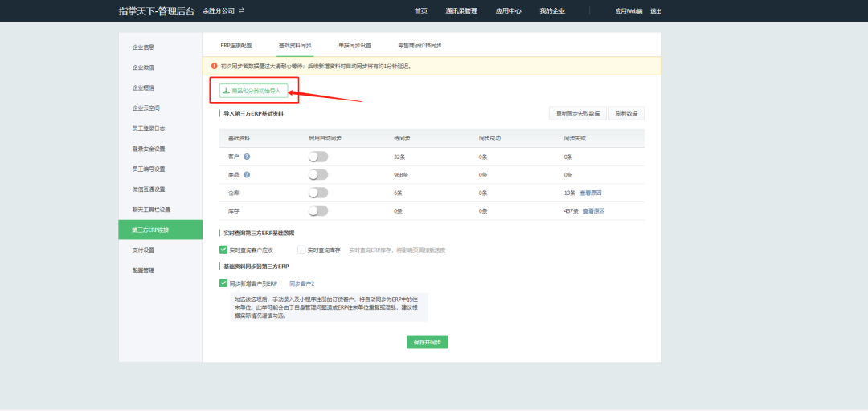Uncheck the 实时查询客户应收 checkbox
Viewport: 868px width, 411px height.
tap(223, 250)
